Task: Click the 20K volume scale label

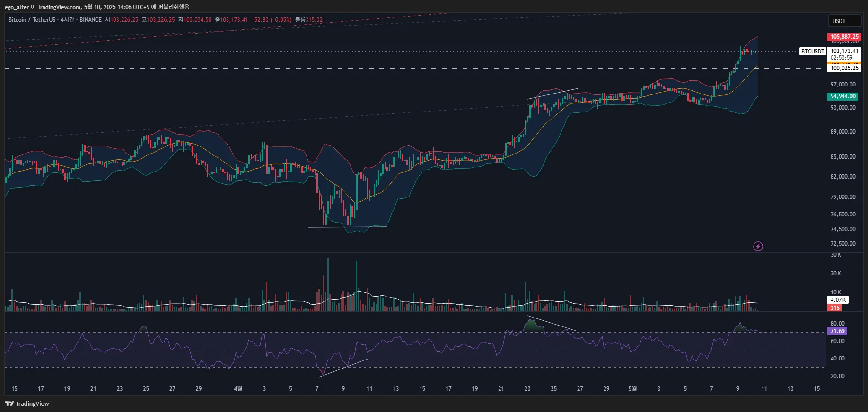Action: 836,274
